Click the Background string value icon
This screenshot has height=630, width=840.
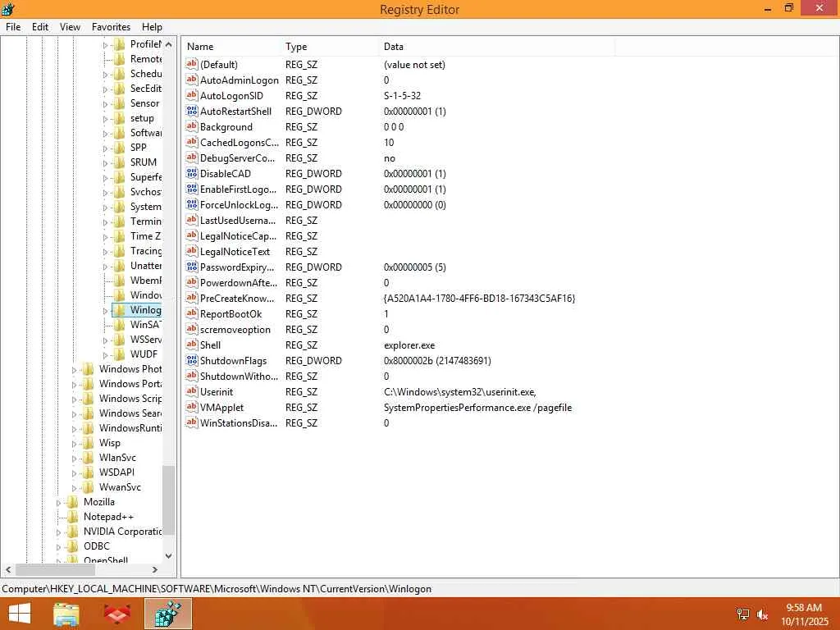pos(191,126)
